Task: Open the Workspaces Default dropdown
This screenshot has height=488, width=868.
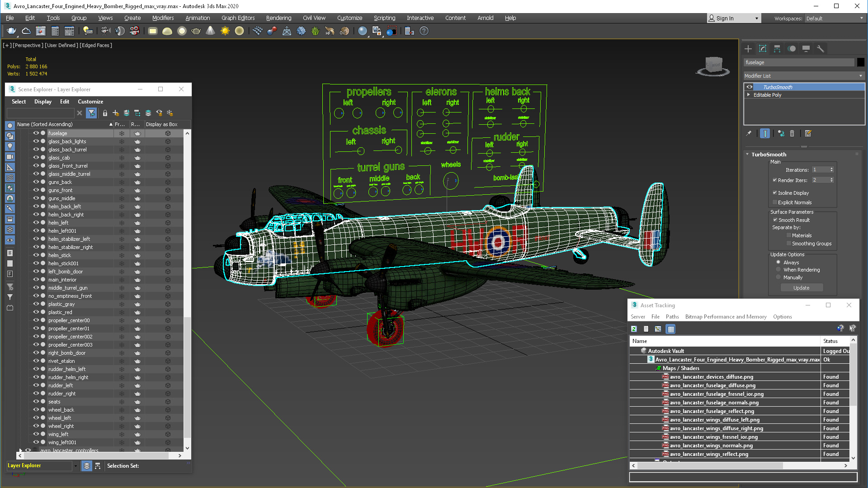Action: tap(835, 19)
